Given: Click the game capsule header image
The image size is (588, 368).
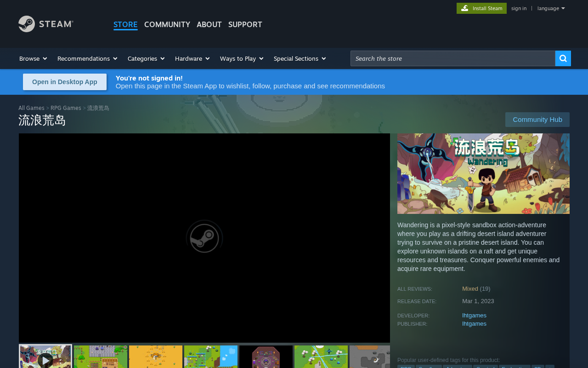Looking at the screenshot, I should 483,173.
